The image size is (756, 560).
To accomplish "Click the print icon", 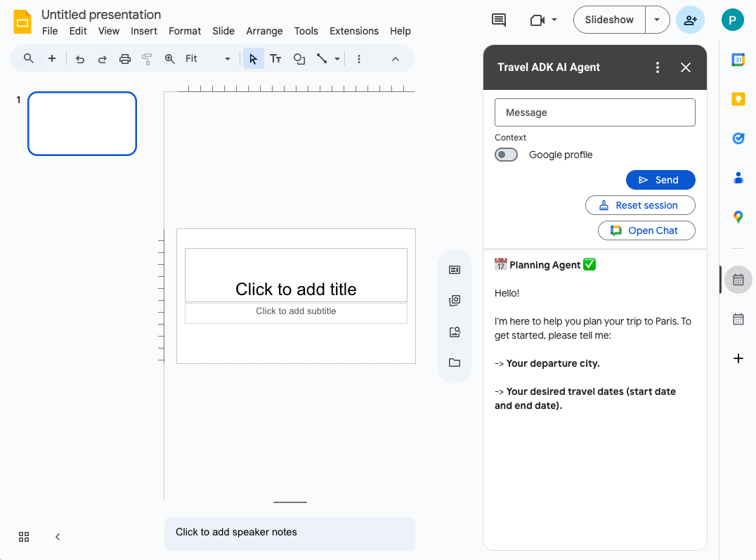I will [124, 58].
